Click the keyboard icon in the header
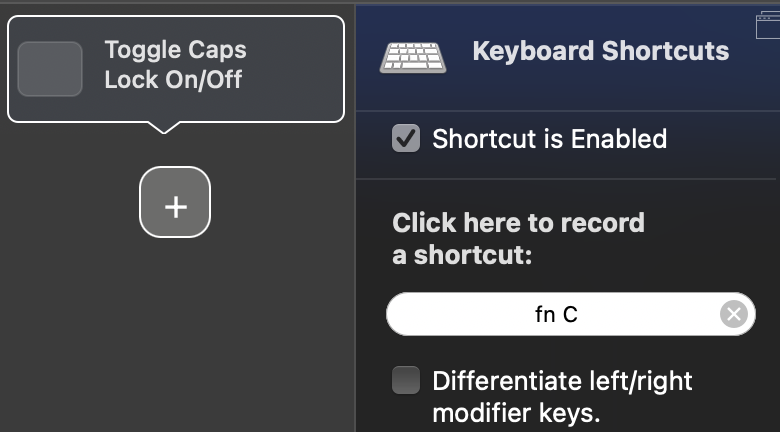 tap(413, 57)
